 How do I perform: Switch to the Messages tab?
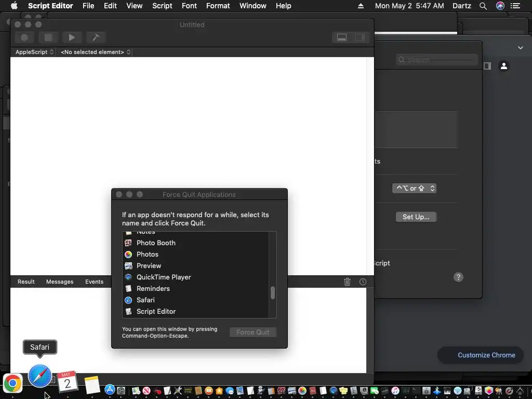(x=60, y=282)
